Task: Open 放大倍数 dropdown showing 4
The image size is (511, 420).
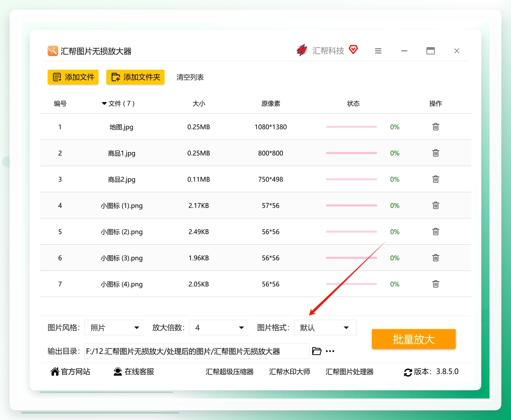Action: tap(219, 328)
